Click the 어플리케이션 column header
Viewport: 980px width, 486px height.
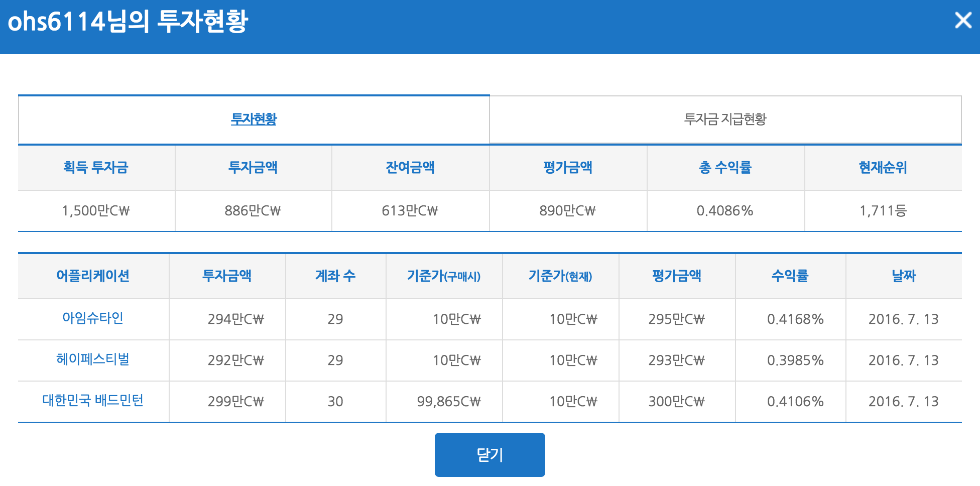(93, 276)
